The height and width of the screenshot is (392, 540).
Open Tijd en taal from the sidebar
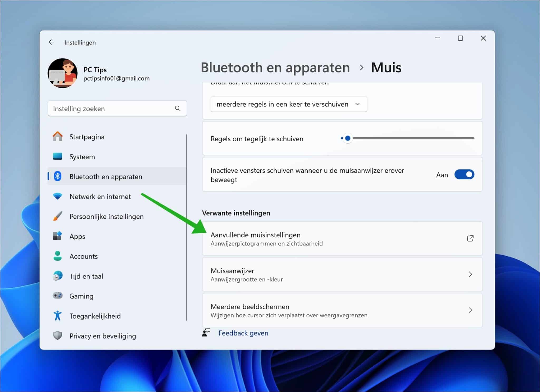tap(86, 276)
